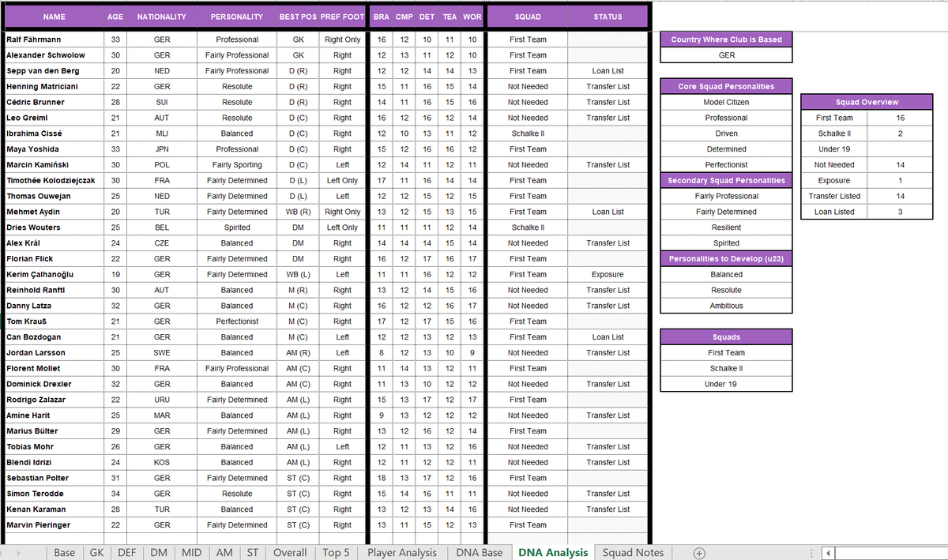
Task: Click Marvin Pieringer's name cell
Action: click(x=54, y=525)
